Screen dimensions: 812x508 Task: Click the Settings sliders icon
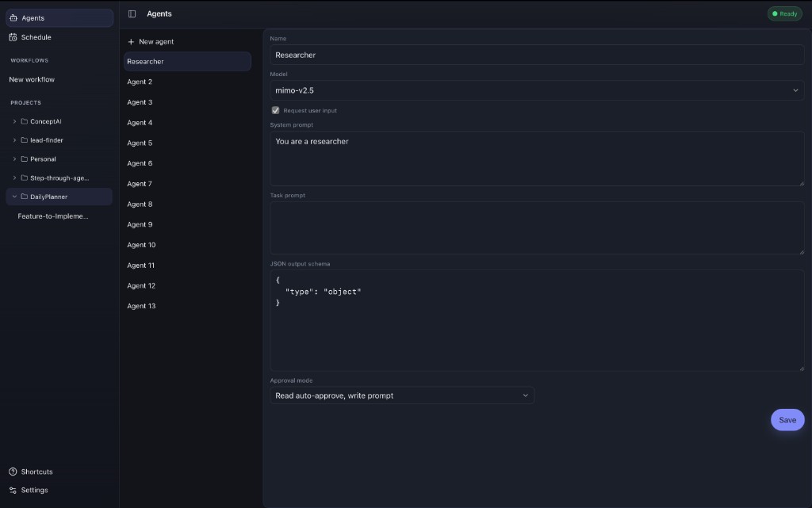click(13, 491)
